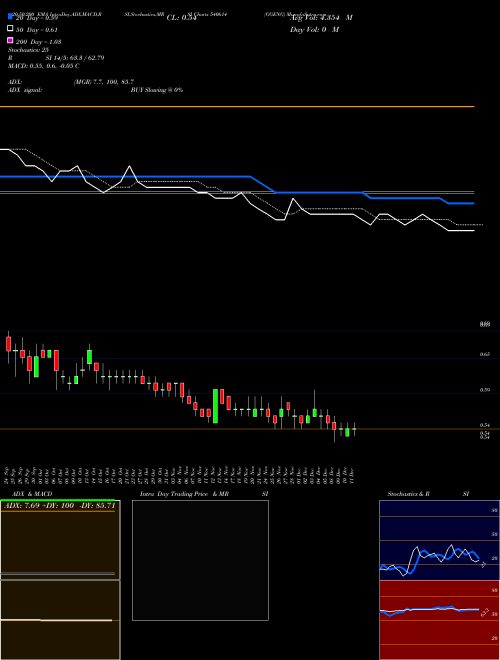Screen dimensions: 500x660
Task: Click the 'ADX: 7.69 +DY: 100 -DY: 85.71' header
Action: pyautogui.click(x=59, y=505)
